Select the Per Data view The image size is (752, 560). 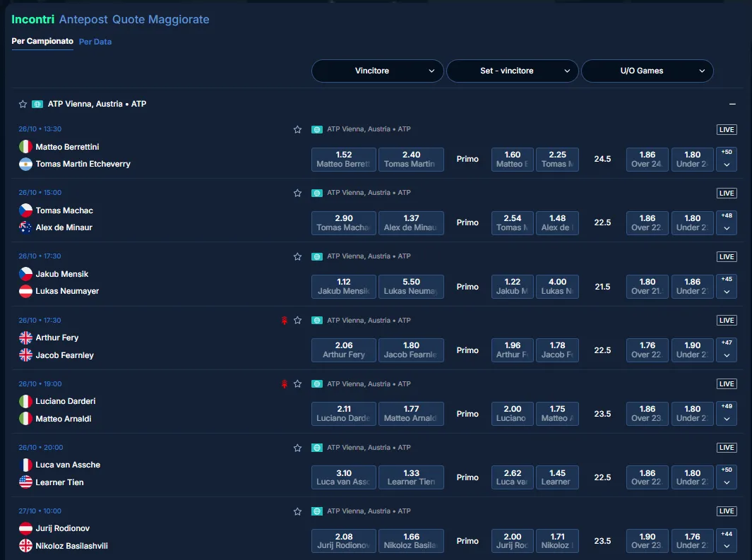coord(95,42)
